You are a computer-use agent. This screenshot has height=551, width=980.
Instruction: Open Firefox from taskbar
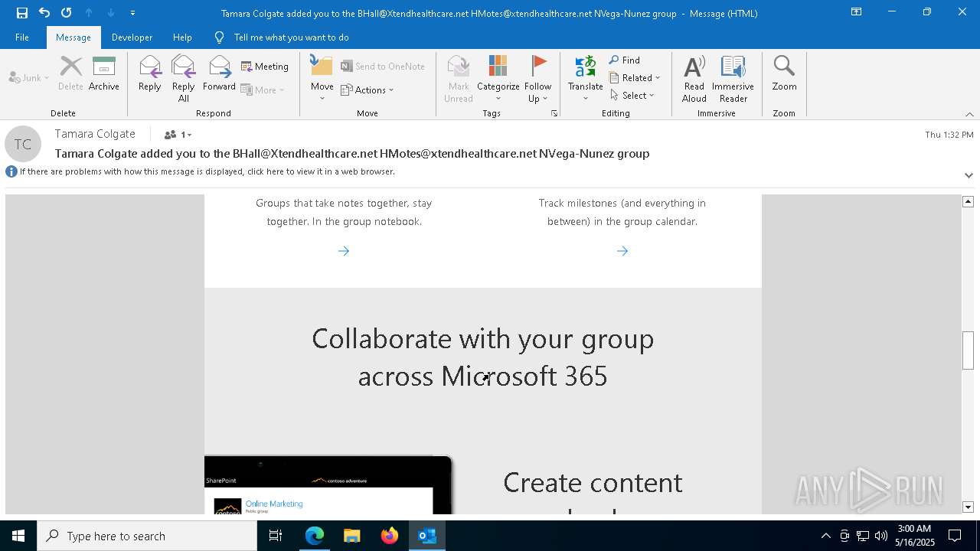pos(389,536)
